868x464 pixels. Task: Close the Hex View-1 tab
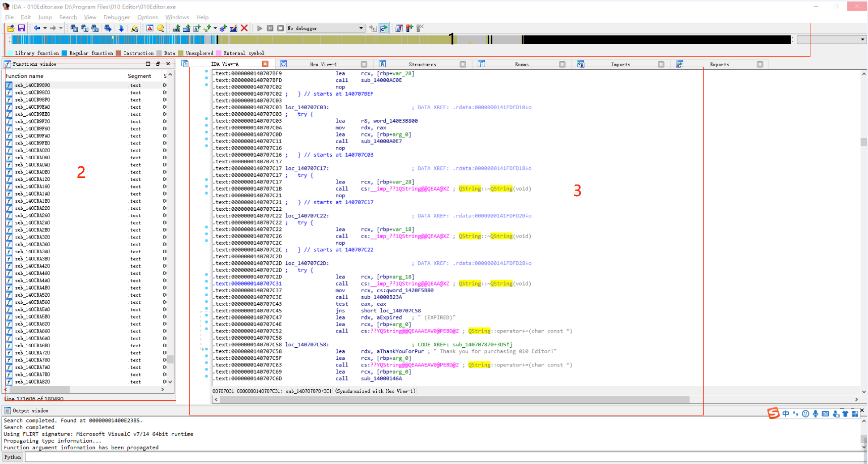[x=364, y=64]
